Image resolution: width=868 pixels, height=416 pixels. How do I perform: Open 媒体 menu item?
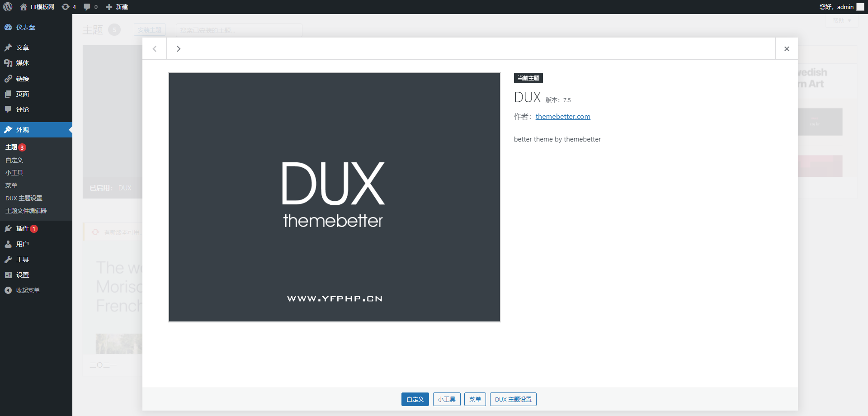pos(36,63)
